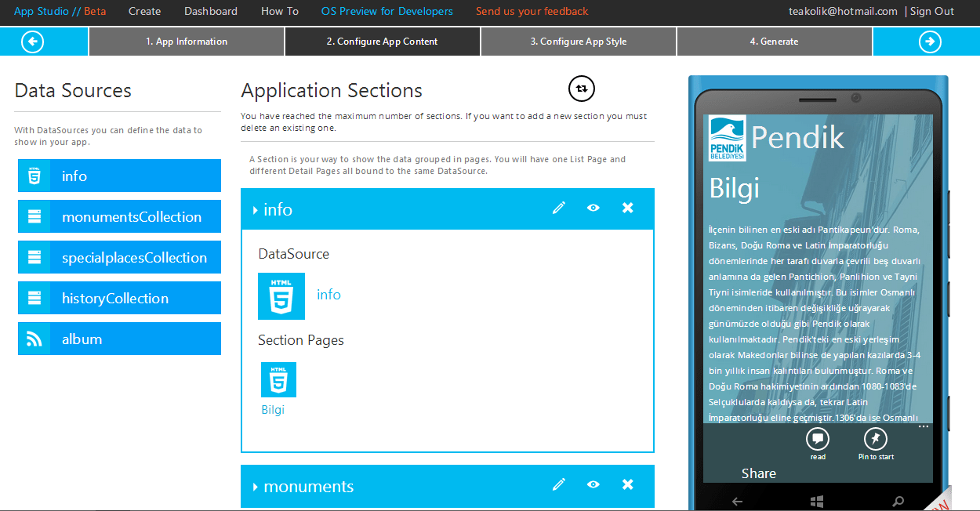
Task: Edit the monuments section with pencil
Action: pos(559,484)
